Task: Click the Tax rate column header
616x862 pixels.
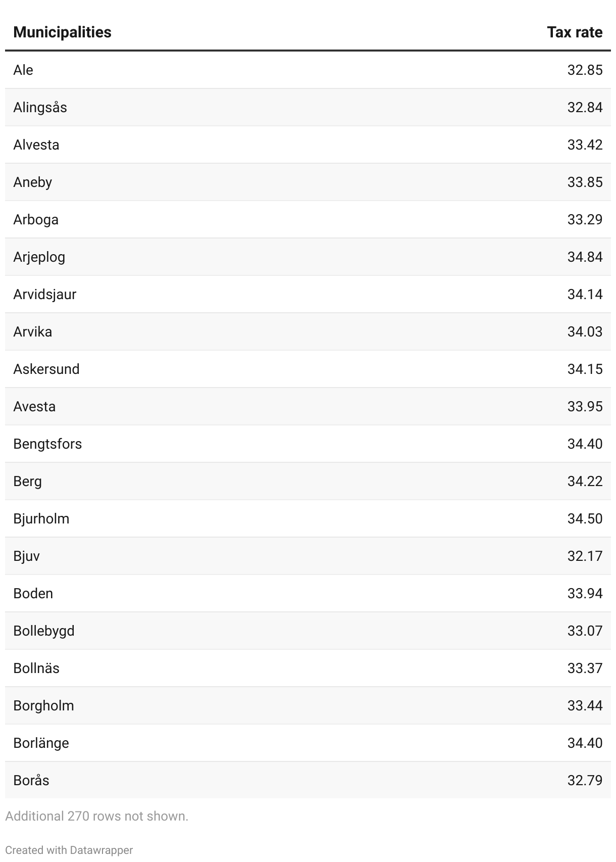Action: 574,32
